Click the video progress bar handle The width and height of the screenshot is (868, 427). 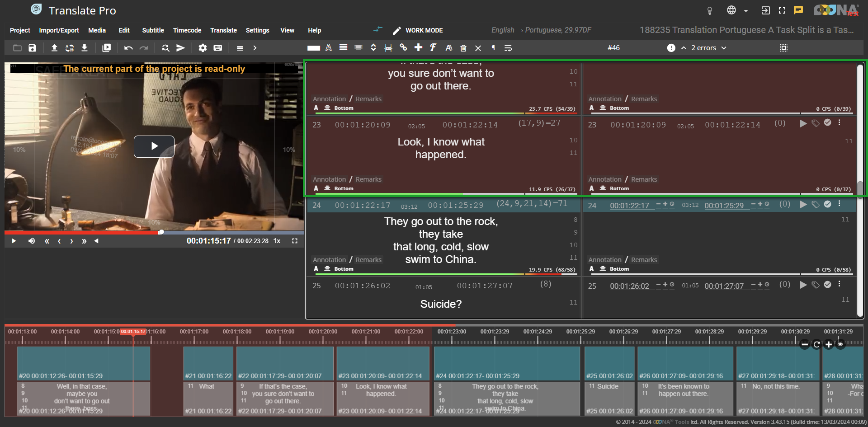pyautogui.click(x=161, y=232)
